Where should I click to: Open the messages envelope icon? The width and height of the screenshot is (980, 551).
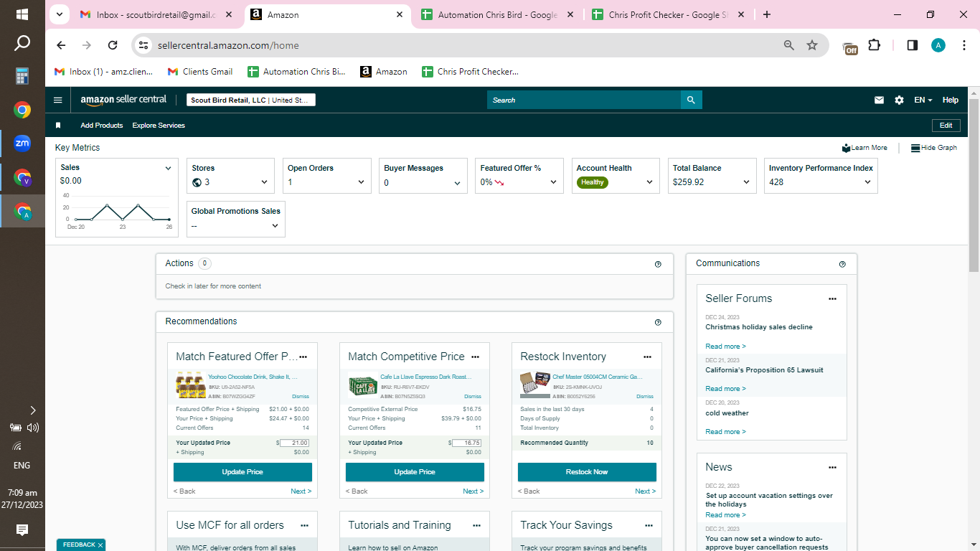[x=879, y=100]
